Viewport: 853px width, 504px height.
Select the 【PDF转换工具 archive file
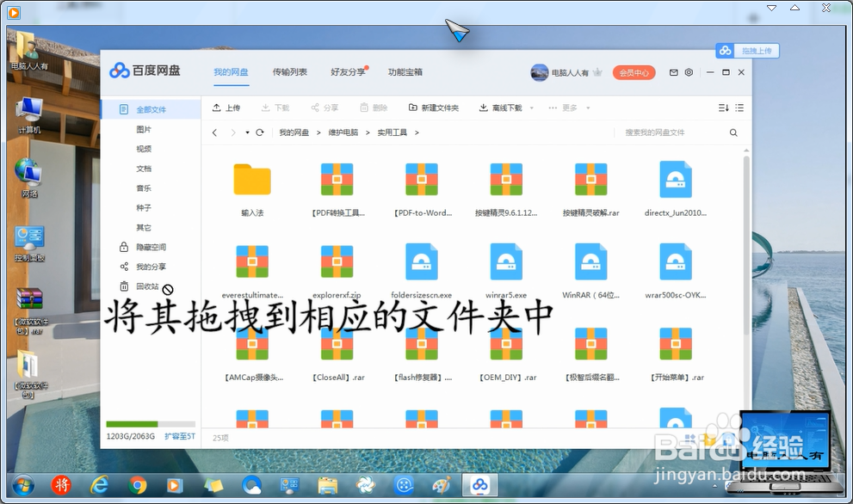pyautogui.click(x=337, y=180)
